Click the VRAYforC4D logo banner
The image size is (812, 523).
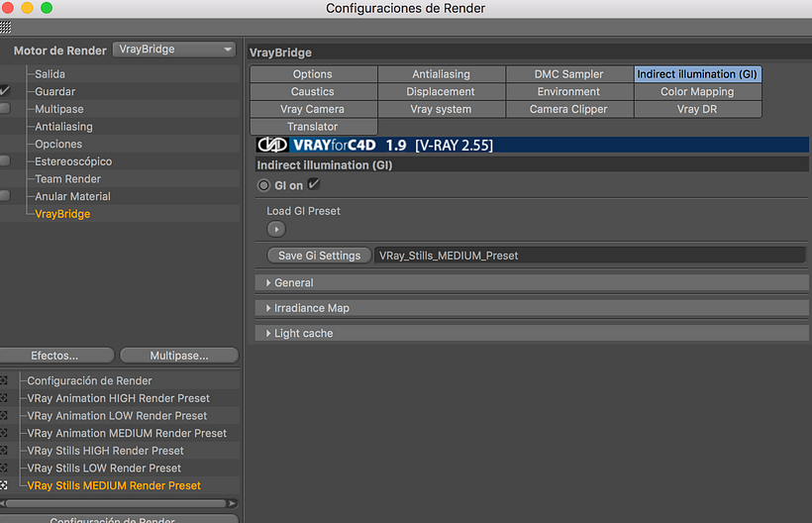click(x=532, y=145)
